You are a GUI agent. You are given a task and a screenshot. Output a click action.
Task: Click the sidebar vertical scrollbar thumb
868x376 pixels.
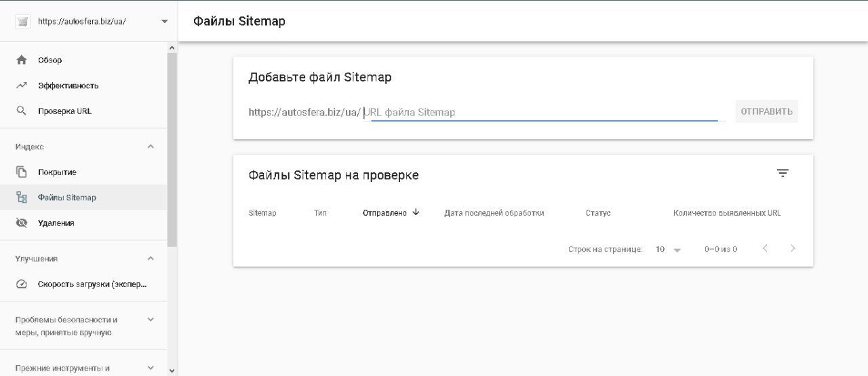(x=172, y=149)
